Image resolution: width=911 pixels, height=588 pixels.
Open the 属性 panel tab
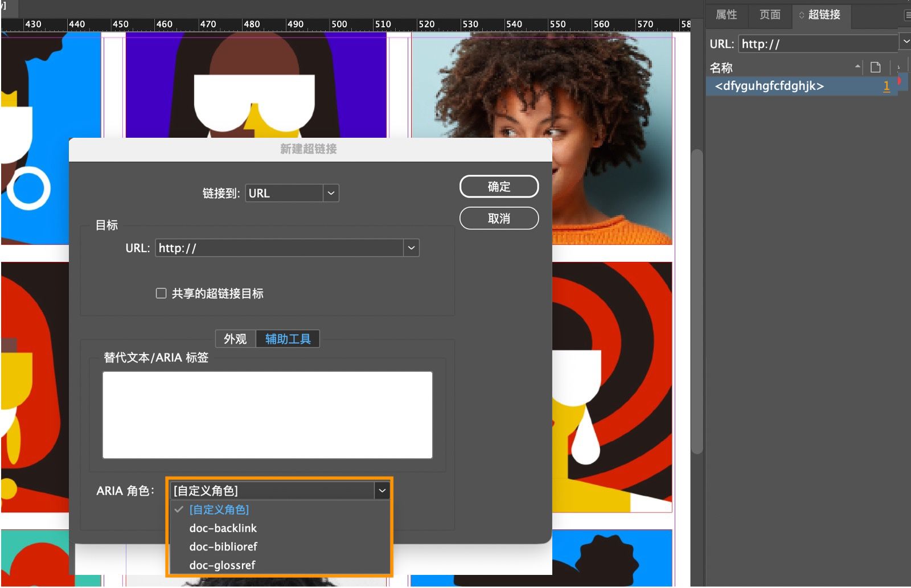click(726, 15)
